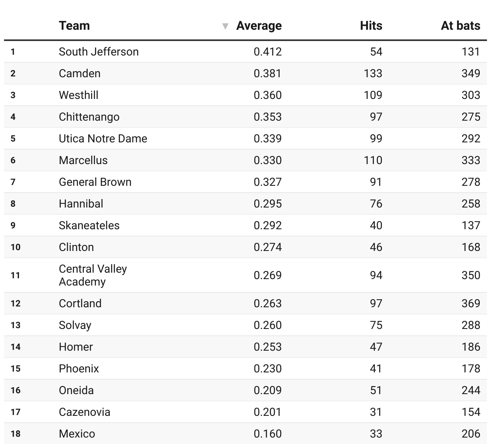
Task: Click Hannibal's at bats value 258
Action: (x=470, y=203)
